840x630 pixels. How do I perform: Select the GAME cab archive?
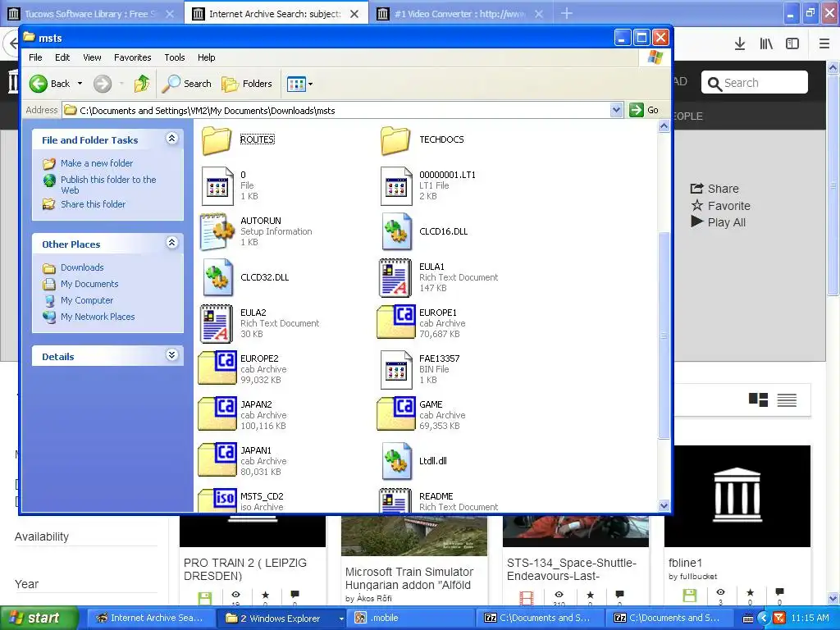tap(396, 414)
